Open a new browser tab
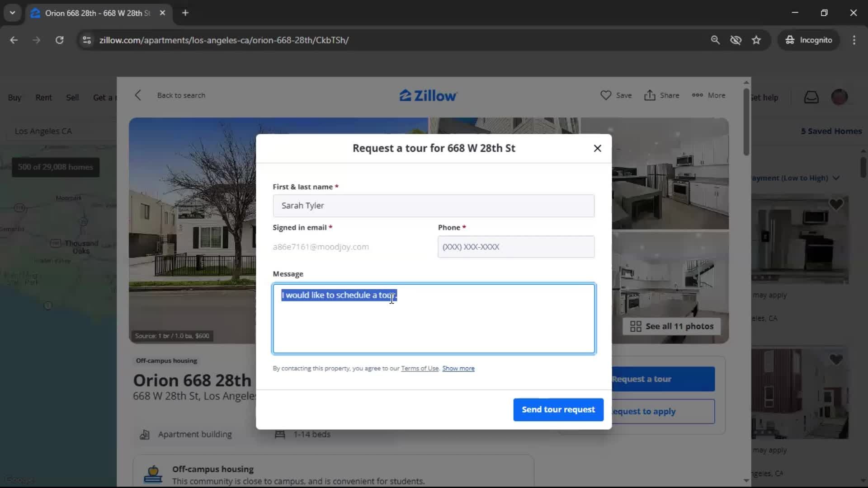Image resolution: width=868 pixels, height=488 pixels. click(x=185, y=13)
